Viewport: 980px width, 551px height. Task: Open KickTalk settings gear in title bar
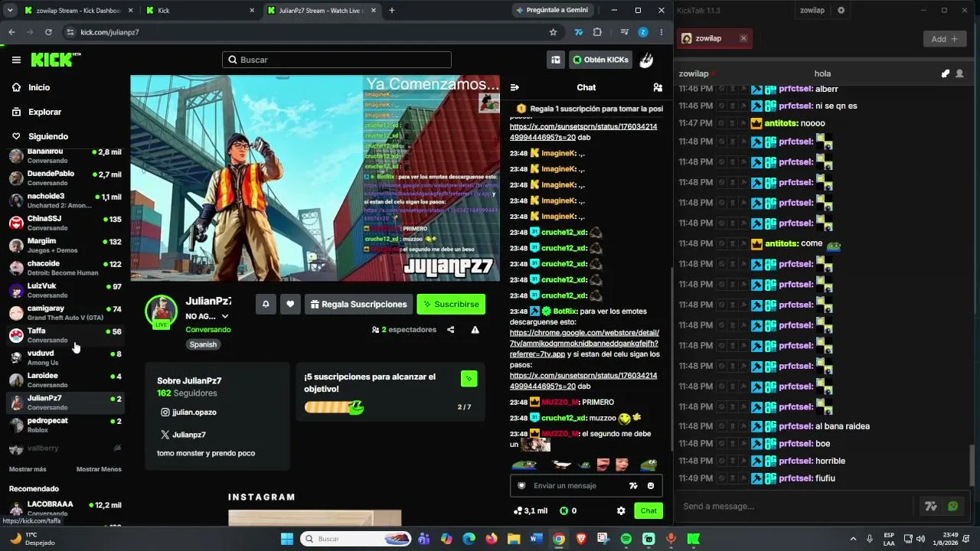[x=841, y=11]
